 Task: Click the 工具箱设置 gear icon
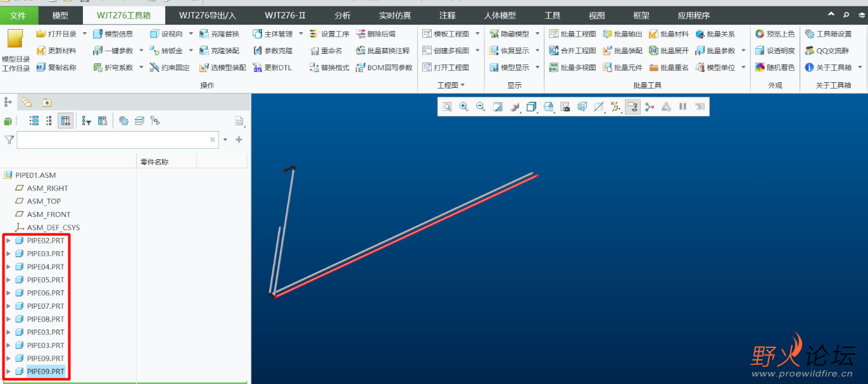click(x=810, y=34)
